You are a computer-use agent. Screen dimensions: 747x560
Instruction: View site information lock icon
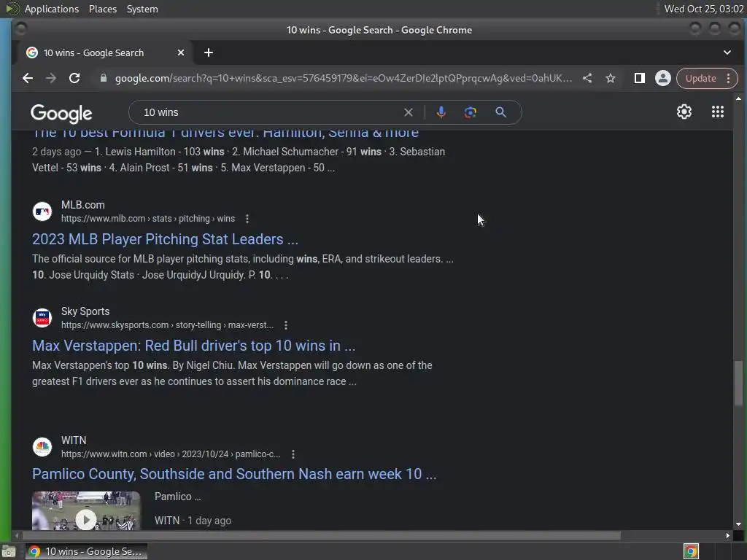[104, 78]
